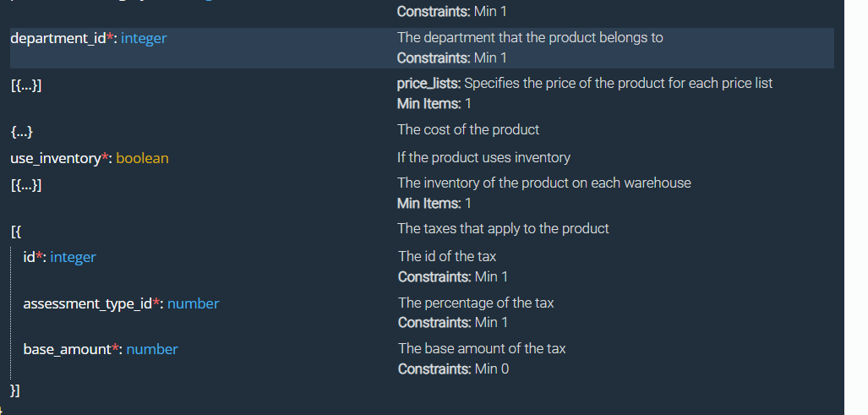Collapse taxes array at closing bracket
The width and height of the screenshot is (868, 415).
(x=15, y=390)
